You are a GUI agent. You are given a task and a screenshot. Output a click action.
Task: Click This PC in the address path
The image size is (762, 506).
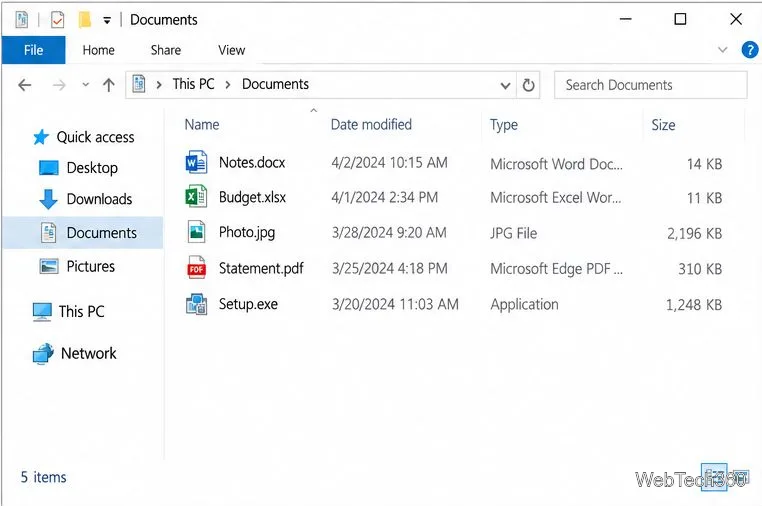(x=193, y=84)
